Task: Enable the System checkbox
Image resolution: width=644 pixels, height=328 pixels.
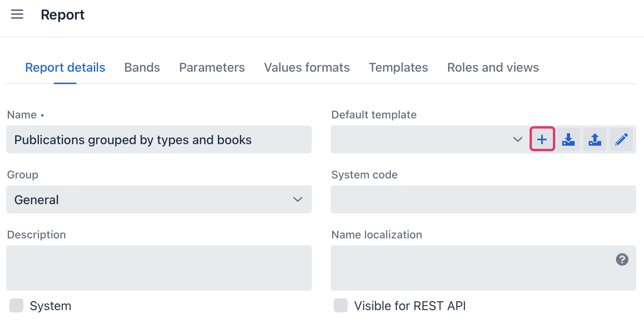Action: click(x=16, y=306)
